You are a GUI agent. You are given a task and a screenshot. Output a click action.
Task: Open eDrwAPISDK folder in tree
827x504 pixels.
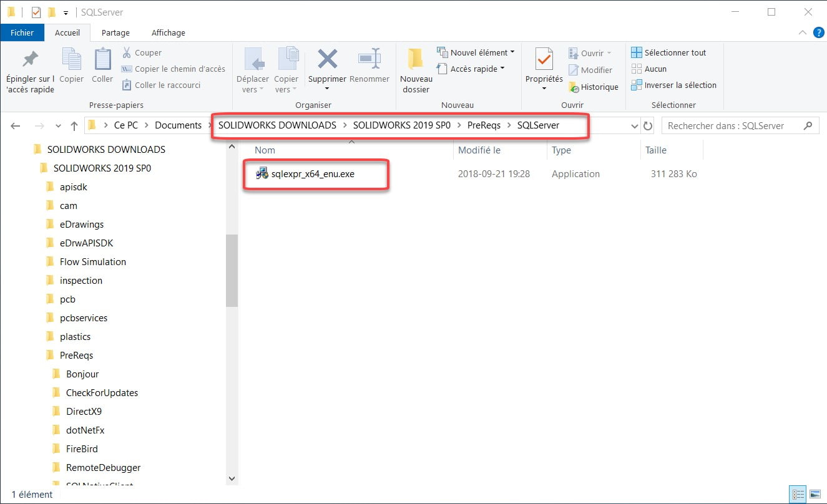87,243
